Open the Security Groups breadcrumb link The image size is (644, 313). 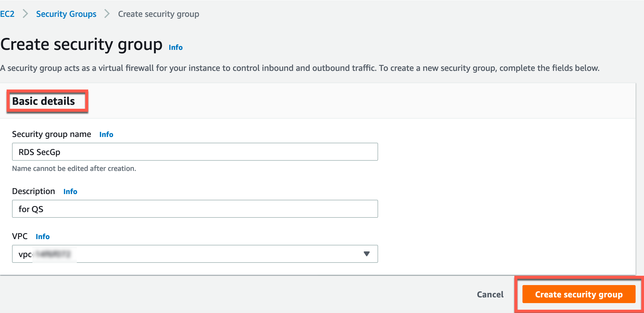[66, 14]
